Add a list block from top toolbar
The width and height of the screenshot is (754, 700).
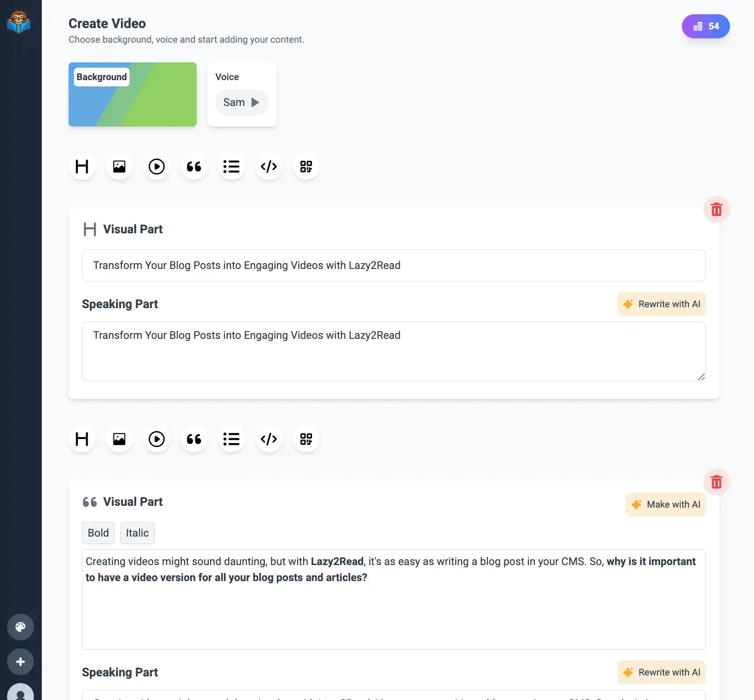(x=231, y=167)
